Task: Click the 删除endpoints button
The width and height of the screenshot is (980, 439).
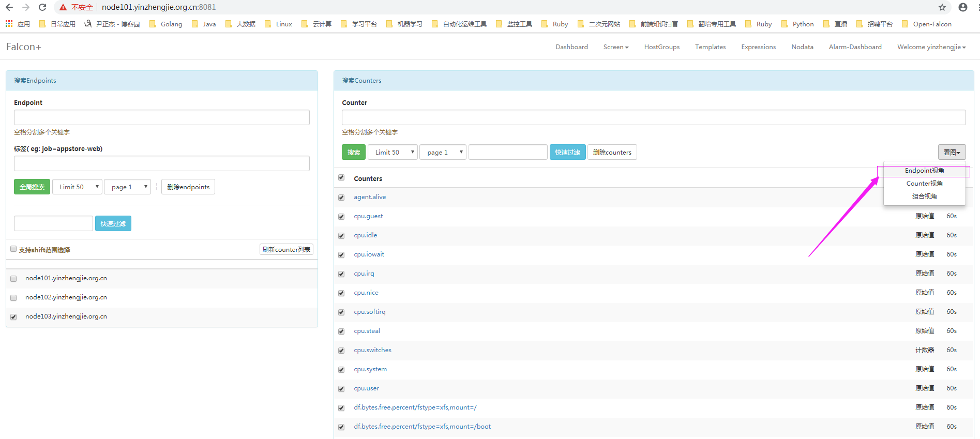Action: (x=188, y=187)
